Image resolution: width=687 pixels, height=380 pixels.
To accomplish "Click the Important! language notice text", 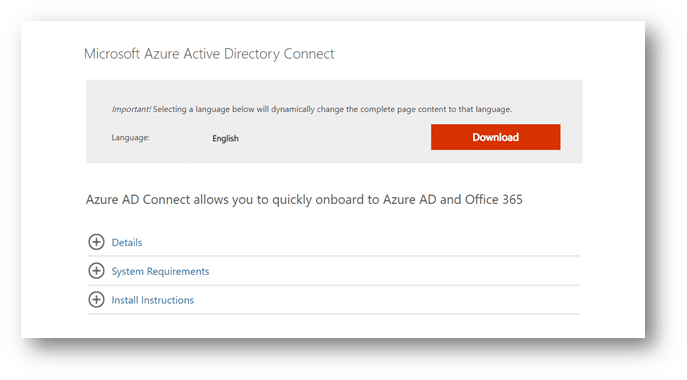I will click(x=312, y=109).
